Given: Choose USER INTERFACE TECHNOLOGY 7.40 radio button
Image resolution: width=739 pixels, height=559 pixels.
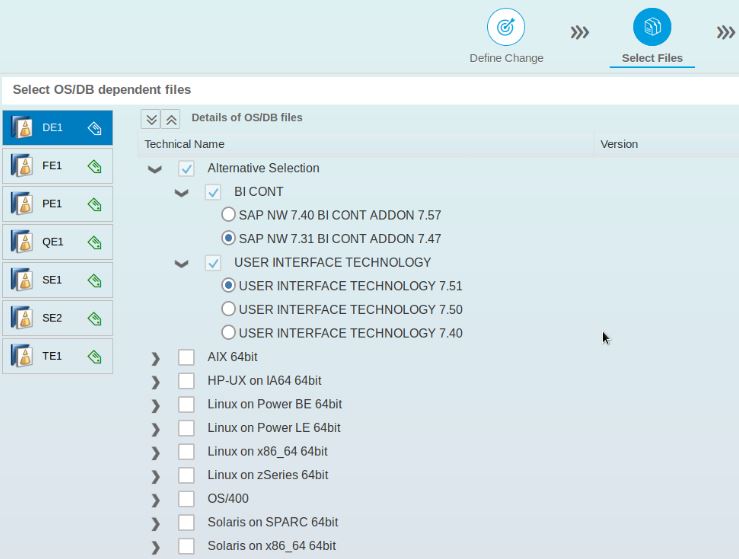Looking at the screenshot, I should (x=228, y=333).
